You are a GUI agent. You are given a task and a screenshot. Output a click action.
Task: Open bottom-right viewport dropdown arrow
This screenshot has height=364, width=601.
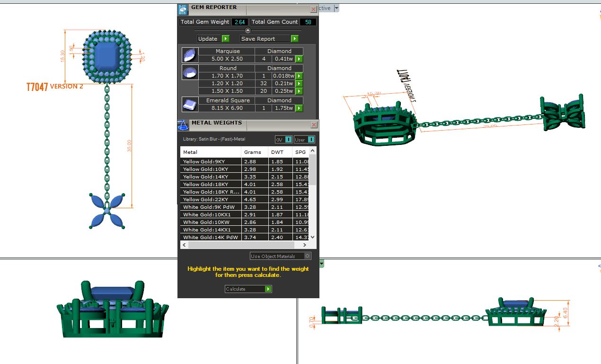[322, 263]
